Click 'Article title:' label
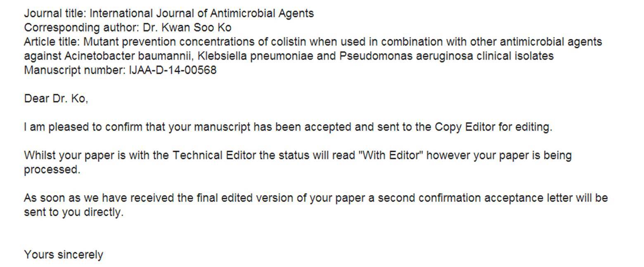This screenshot has height=267, width=644. coord(52,42)
